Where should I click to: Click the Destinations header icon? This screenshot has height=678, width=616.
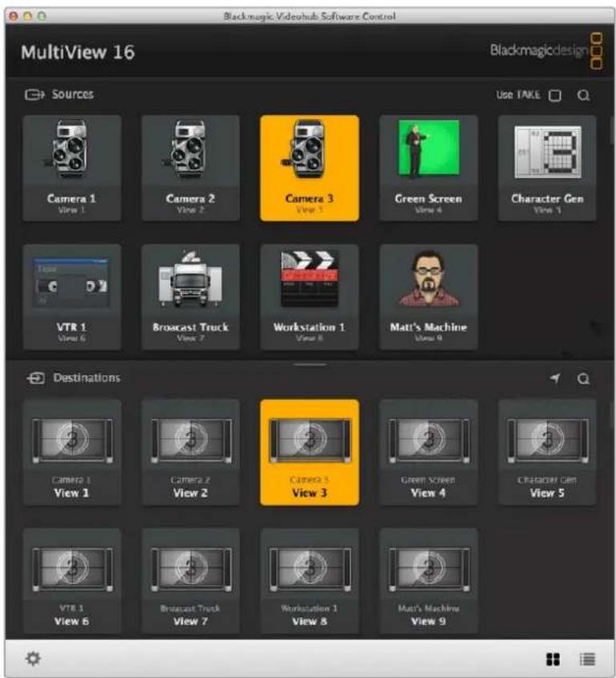pos(36,379)
